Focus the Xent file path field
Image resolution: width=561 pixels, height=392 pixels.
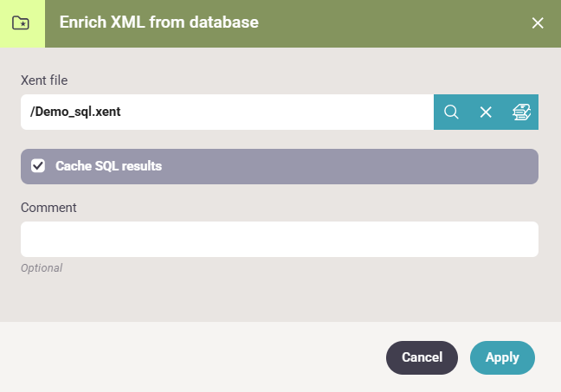point(227,112)
